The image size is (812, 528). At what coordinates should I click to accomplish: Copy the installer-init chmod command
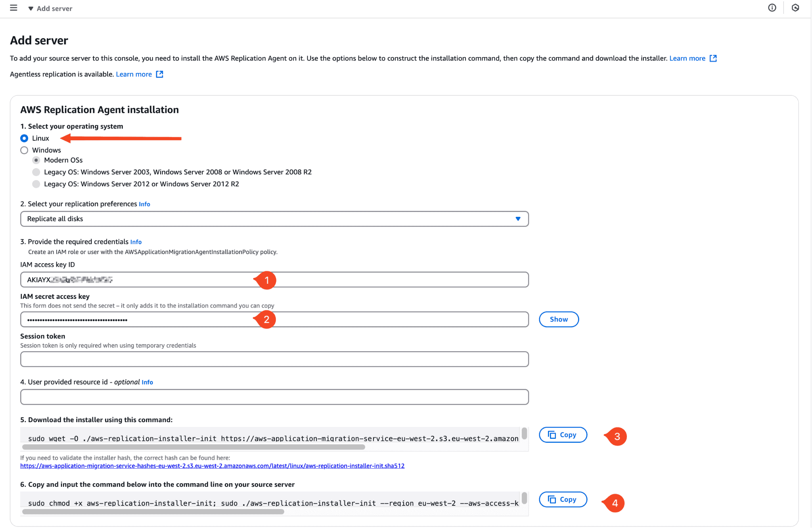coord(563,499)
